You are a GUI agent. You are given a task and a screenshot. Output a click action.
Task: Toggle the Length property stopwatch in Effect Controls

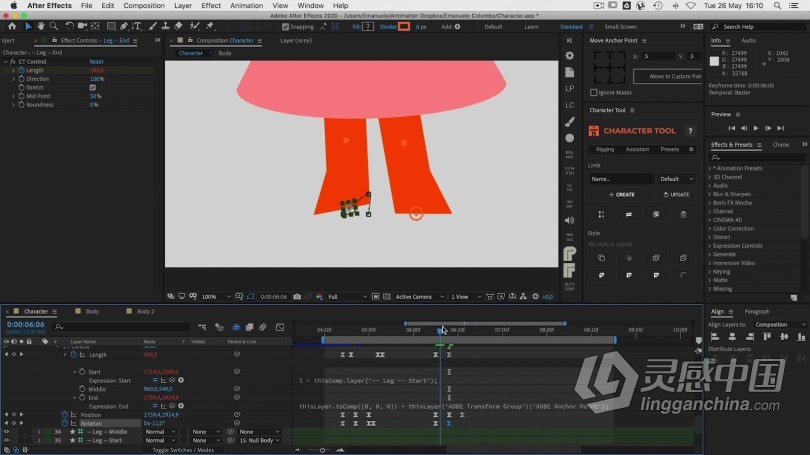click(x=21, y=70)
